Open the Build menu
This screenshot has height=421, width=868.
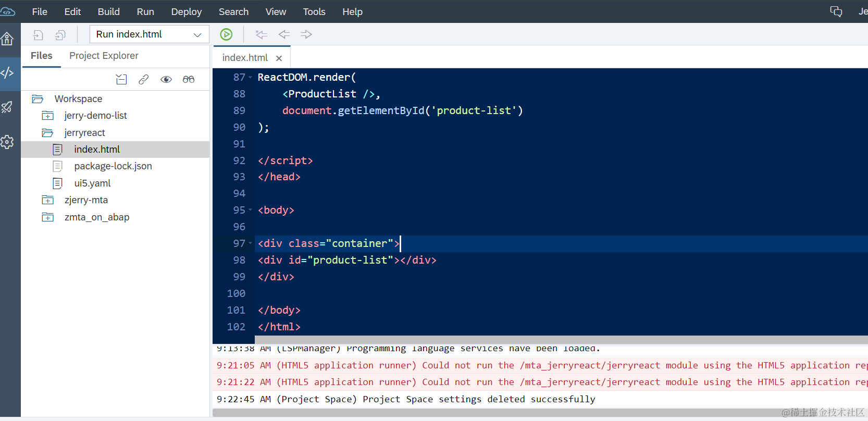(x=109, y=11)
